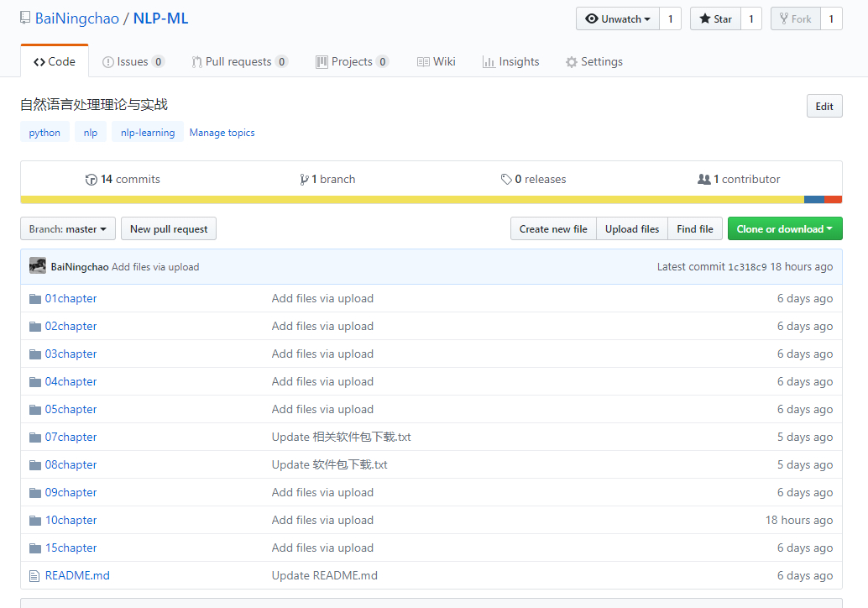868x608 pixels.
Task: Open the NLP-ML repository name link
Action: [x=160, y=18]
